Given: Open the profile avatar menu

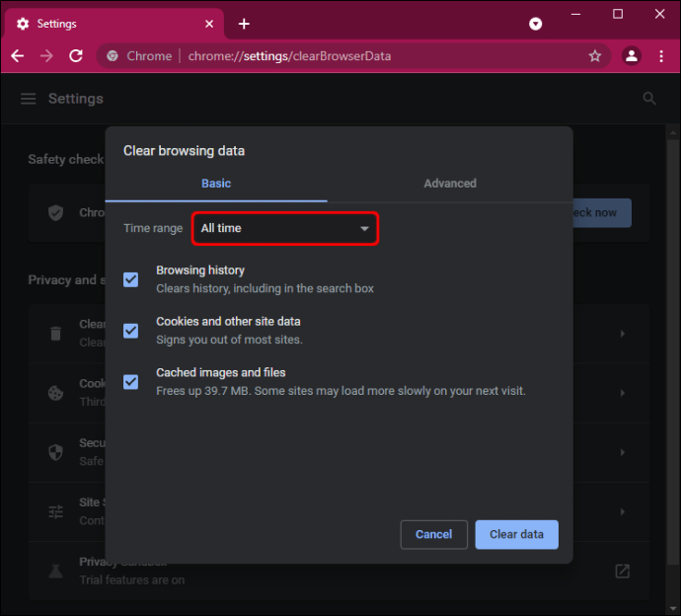Looking at the screenshot, I should click(x=632, y=56).
